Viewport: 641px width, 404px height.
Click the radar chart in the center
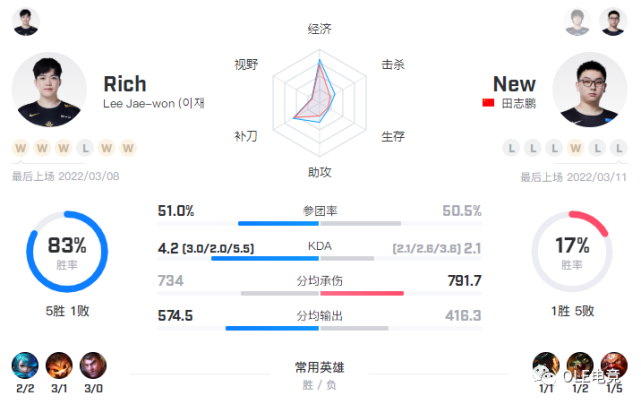320,102
